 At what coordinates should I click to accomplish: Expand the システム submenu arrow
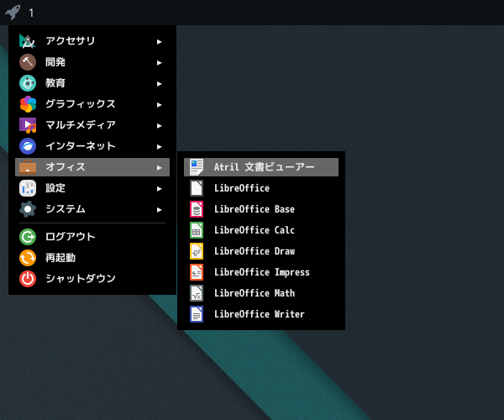(159, 210)
